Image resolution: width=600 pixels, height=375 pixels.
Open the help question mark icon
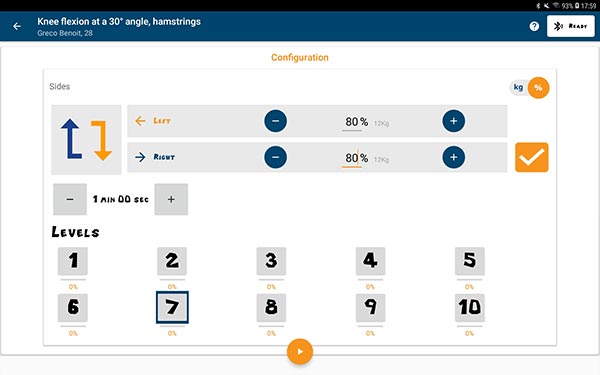coord(534,26)
